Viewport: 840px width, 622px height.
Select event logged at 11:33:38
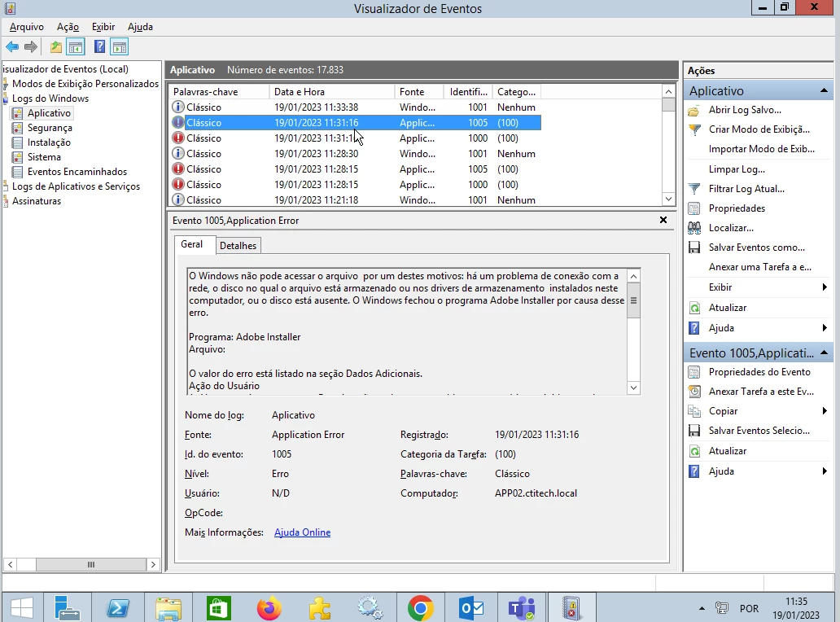point(355,107)
